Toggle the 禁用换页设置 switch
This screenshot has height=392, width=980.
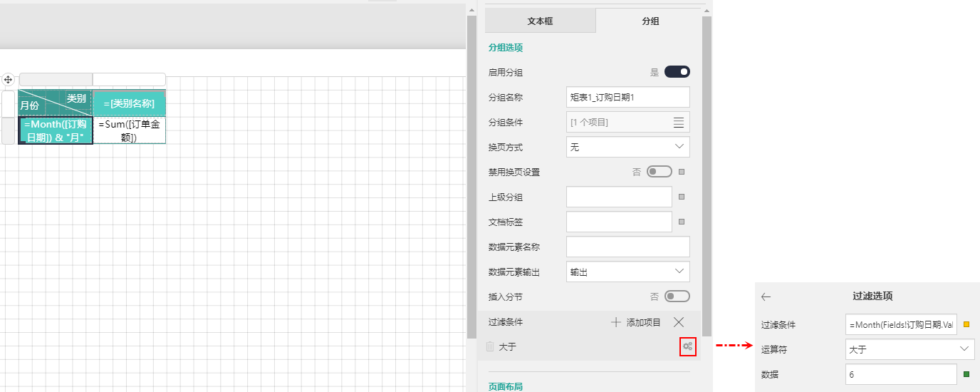point(659,172)
